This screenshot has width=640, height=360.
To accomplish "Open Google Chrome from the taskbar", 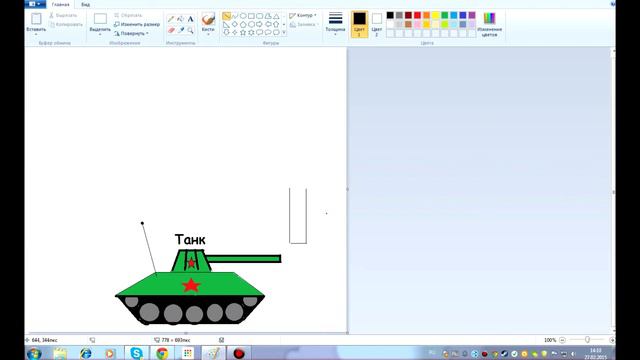I will pos(162,353).
